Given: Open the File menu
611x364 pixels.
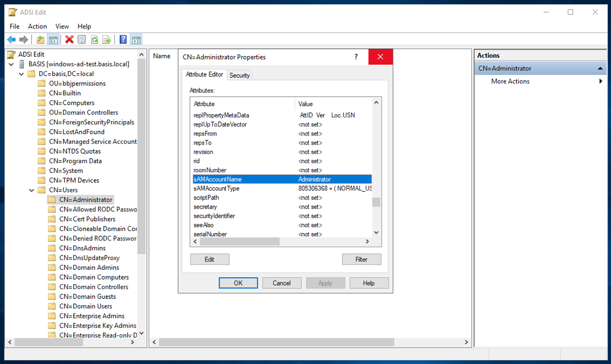Looking at the screenshot, I should (15, 26).
